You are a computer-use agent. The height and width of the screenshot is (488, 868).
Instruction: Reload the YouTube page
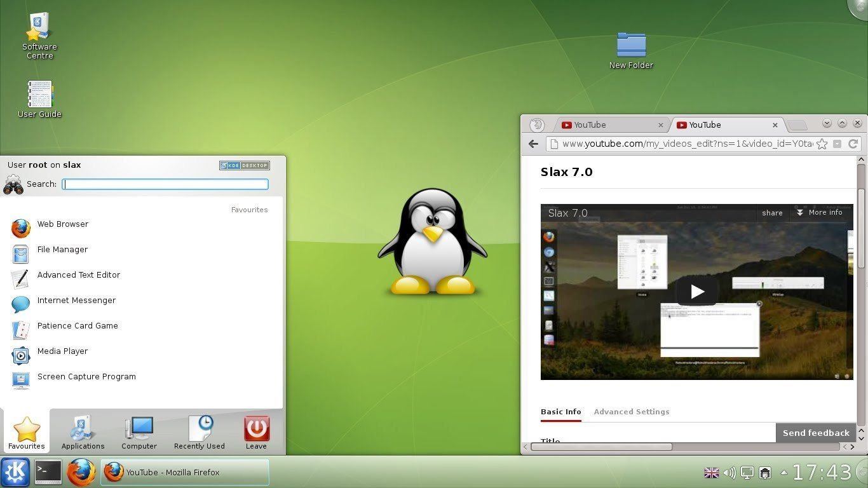[853, 144]
